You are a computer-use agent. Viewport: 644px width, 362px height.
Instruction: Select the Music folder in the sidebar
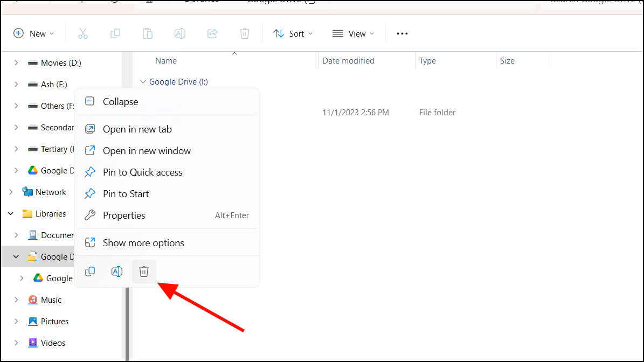pyautogui.click(x=50, y=300)
